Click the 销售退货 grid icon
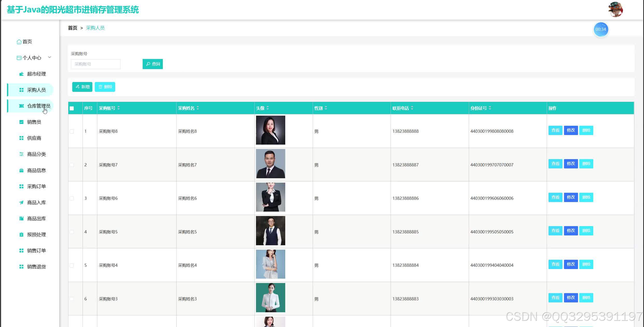644x327 pixels. (21, 267)
